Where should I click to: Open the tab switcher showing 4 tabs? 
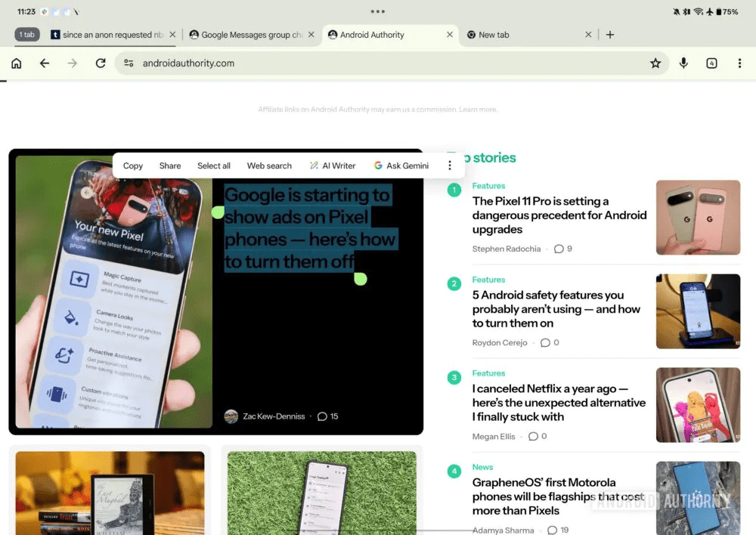(711, 63)
